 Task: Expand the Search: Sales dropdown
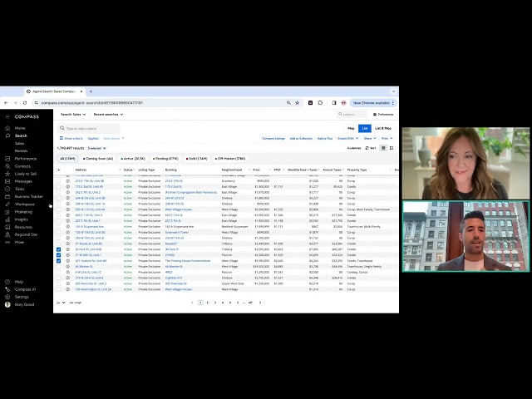pos(73,115)
